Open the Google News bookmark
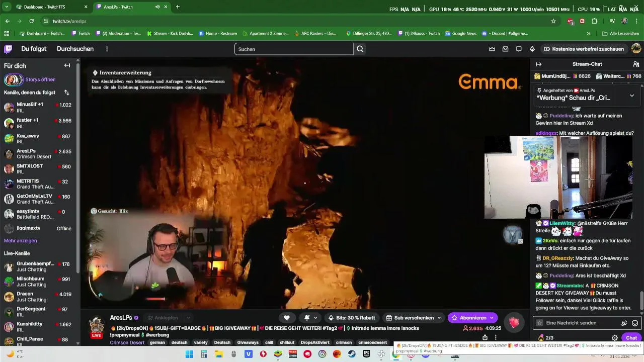The image size is (644, 362). pos(460,34)
